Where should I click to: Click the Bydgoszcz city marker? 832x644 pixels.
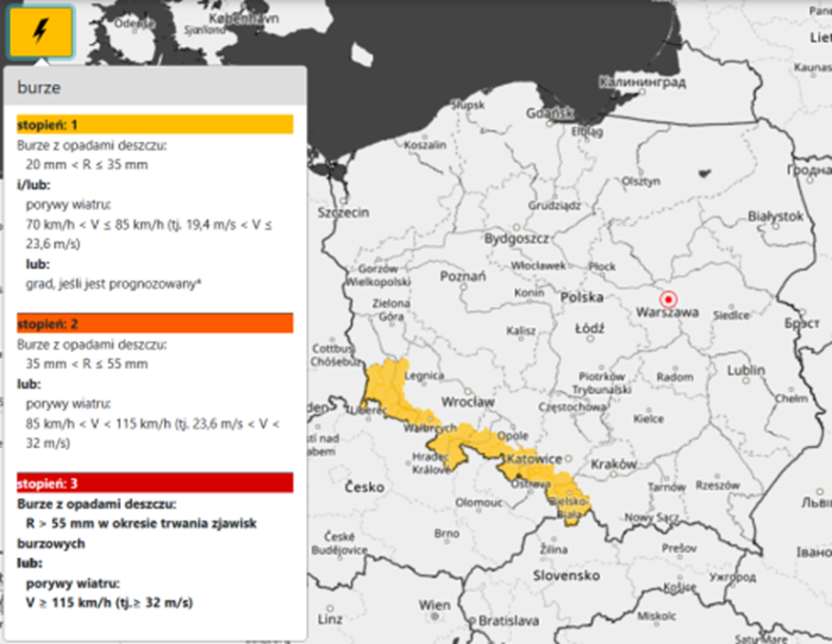[516, 227]
